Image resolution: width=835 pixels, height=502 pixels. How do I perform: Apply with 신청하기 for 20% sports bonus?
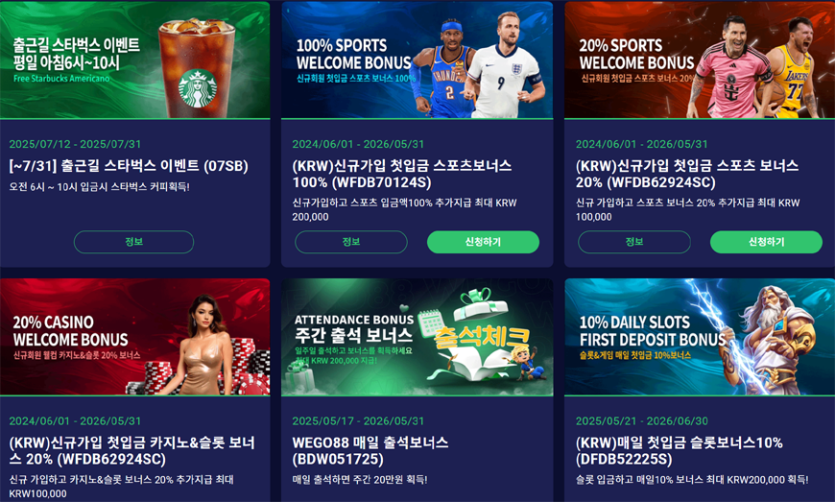[x=766, y=242]
